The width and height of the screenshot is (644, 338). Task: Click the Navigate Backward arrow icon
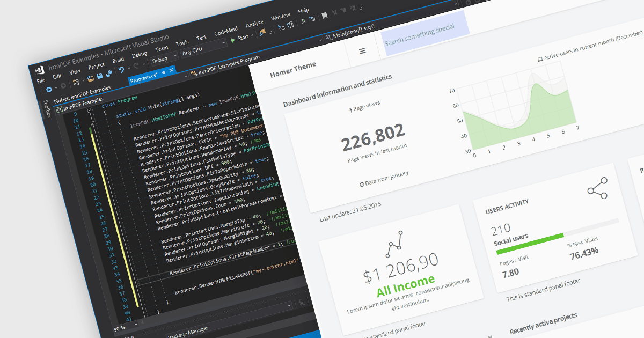(48, 89)
